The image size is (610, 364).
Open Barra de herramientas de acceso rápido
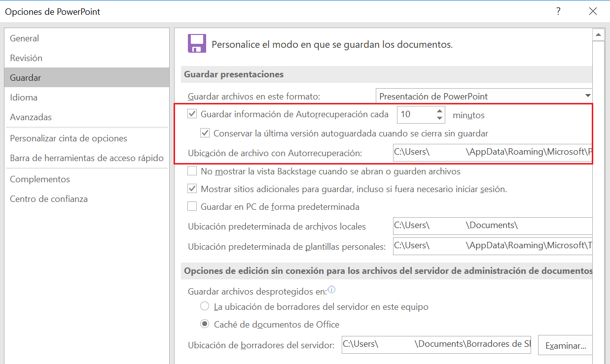(x=87, y=158)
